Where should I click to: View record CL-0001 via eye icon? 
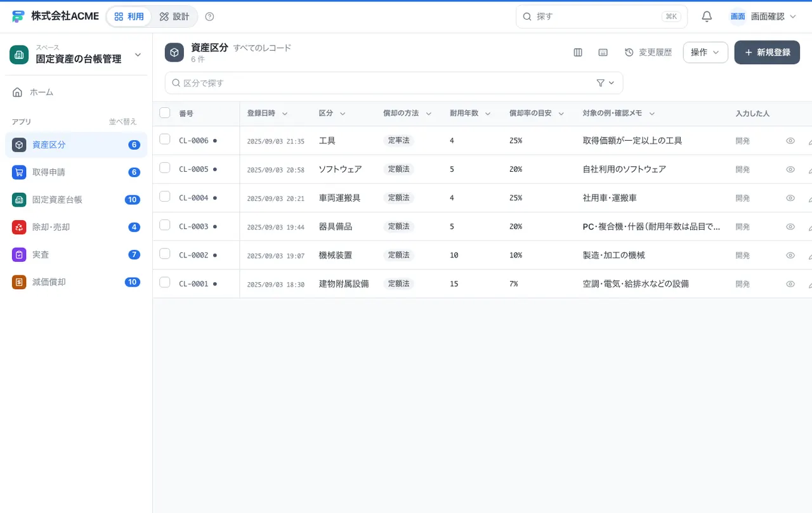790,284
